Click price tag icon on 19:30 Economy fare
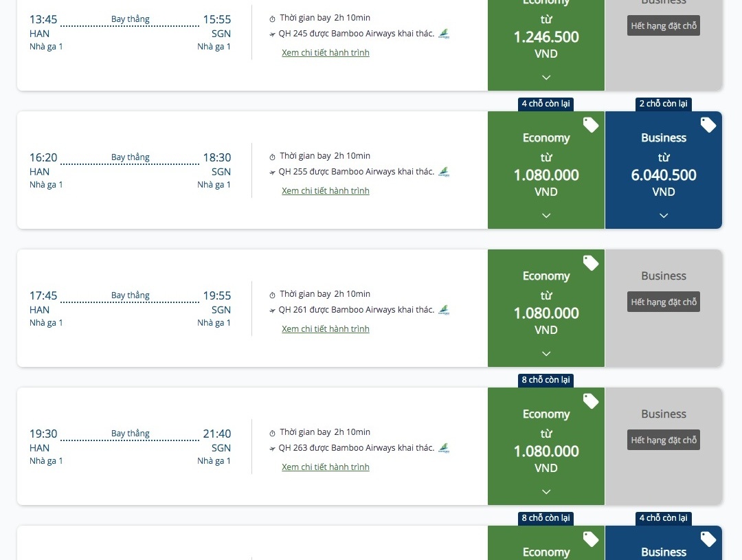This screenshot has height=560, width=742. click(x=591, y=401)
